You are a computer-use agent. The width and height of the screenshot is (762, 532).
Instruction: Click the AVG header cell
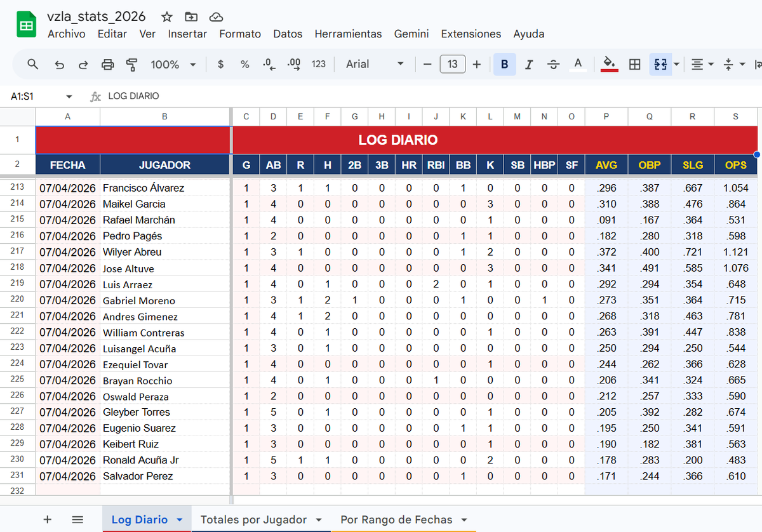coord(606,165)
